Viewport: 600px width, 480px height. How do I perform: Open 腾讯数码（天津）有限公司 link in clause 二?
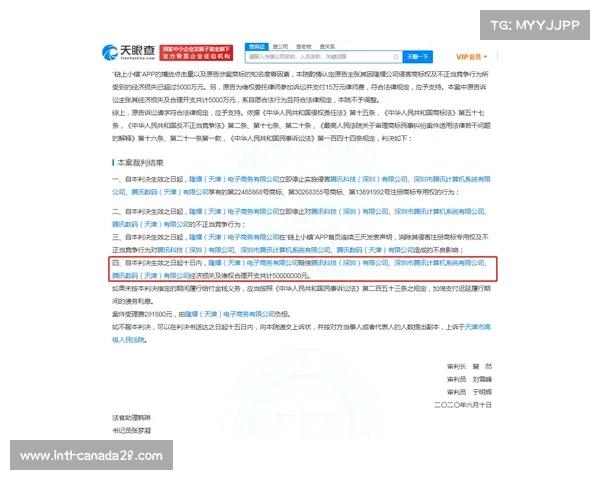(151, 224)
